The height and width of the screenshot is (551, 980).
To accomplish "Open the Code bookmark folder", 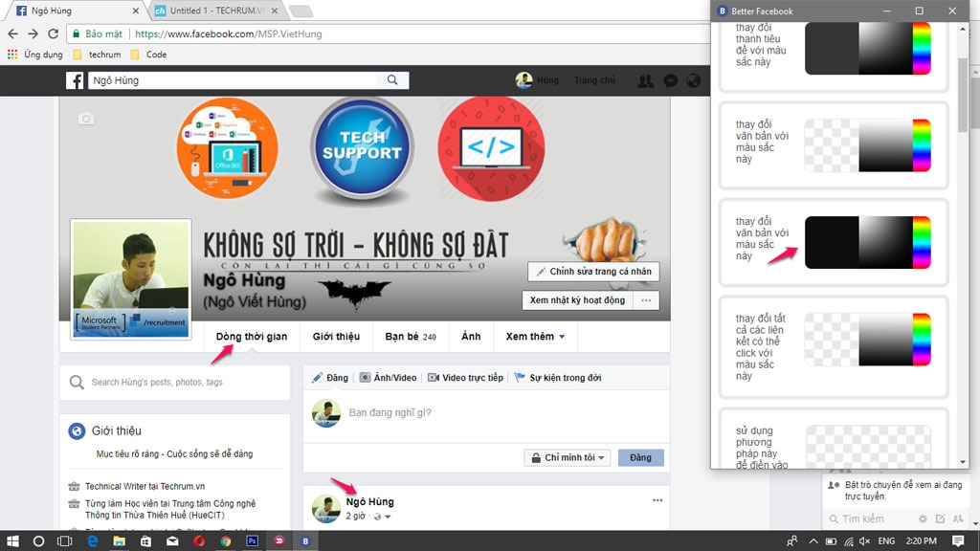I will click(148, 55).
